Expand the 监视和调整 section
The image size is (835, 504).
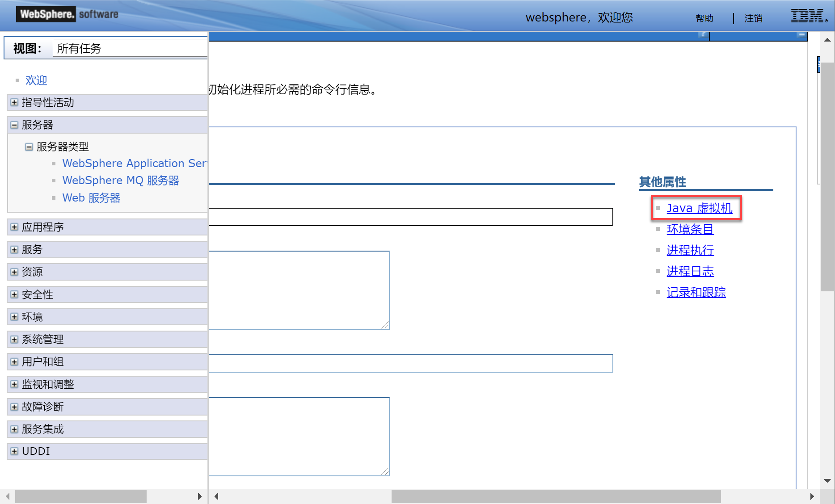pos(14,384)
